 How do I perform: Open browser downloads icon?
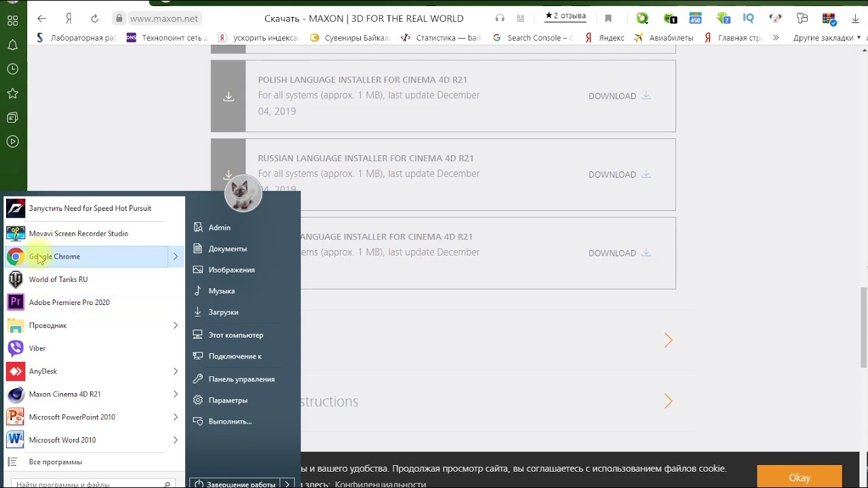(x=856, y=18)
